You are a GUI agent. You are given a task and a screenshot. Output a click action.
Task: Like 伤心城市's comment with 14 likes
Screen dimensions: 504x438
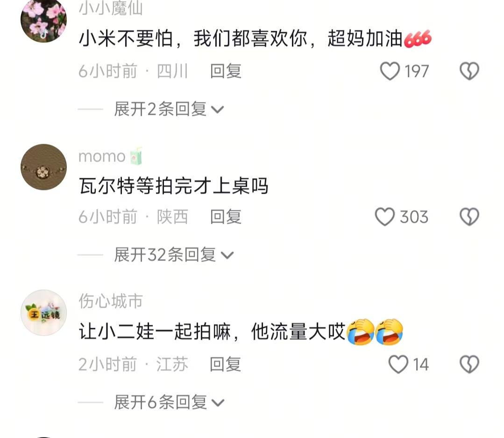coord(398,364)
